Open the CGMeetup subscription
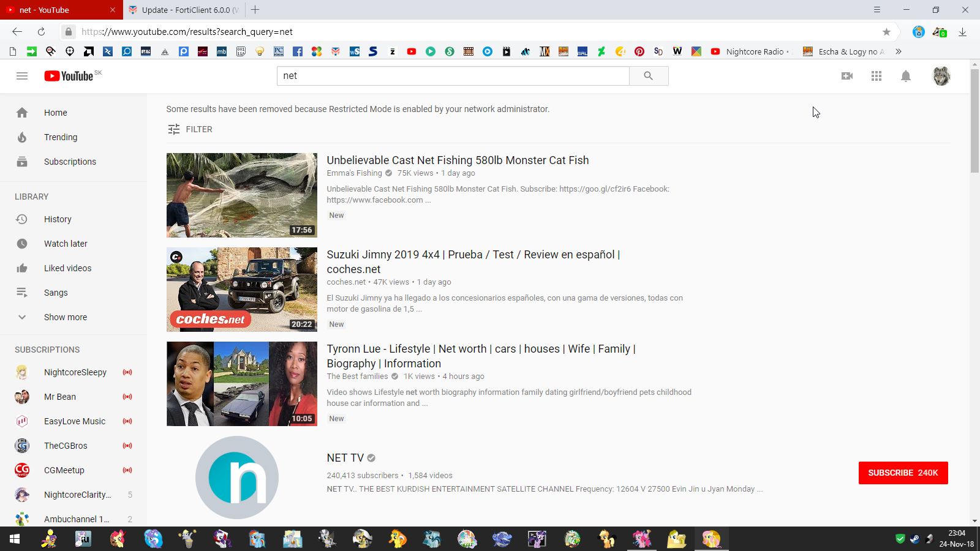 (x=73, y=470)
